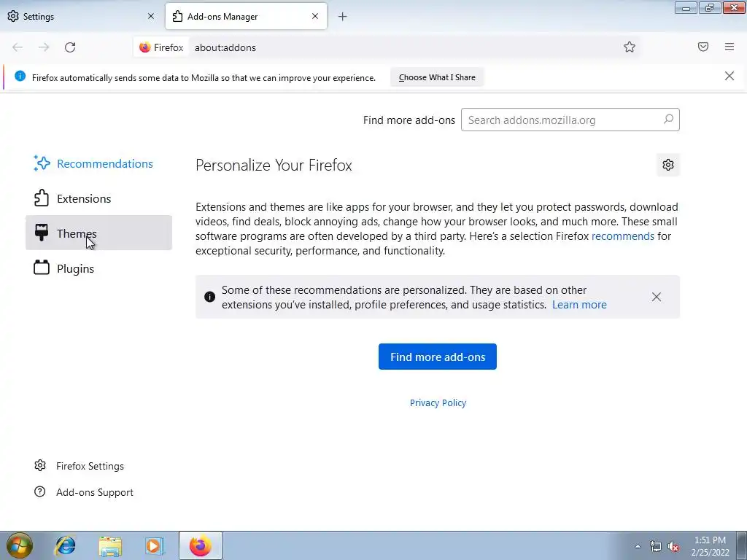Click the magnifier icon in add-ons search
The width and height of the screenshot is (747, 560).
[x=668, y=119]
